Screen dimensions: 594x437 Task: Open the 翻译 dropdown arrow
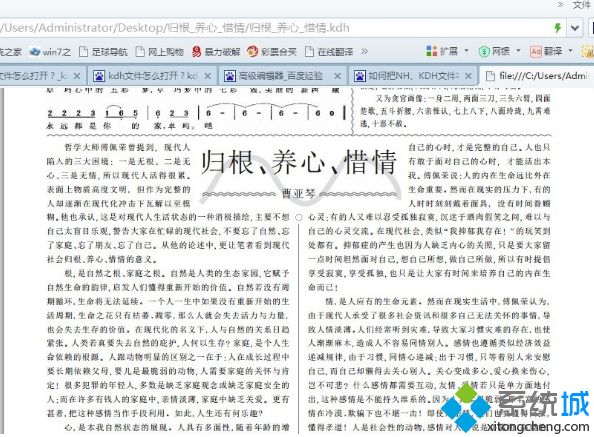click(570, 51)
